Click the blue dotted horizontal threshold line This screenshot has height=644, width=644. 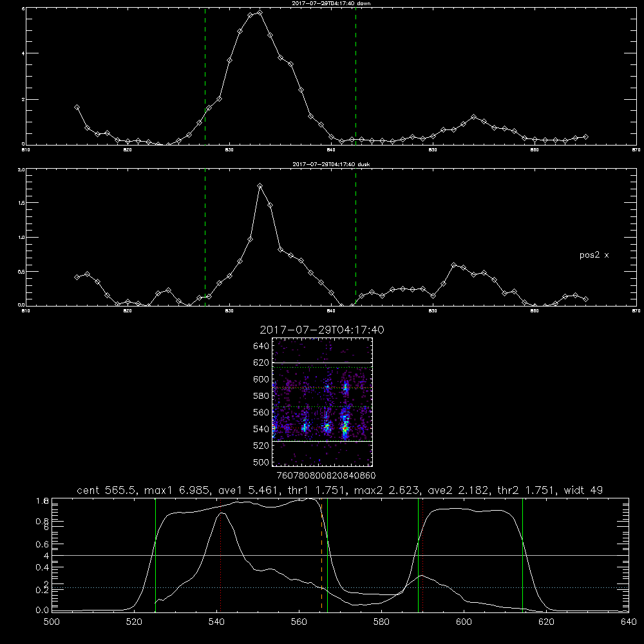coord(341,588)
